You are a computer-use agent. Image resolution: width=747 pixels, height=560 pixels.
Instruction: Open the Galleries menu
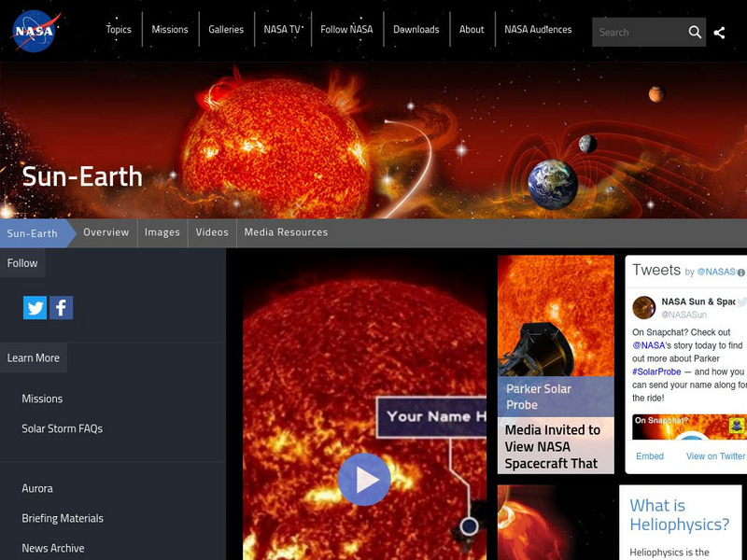pyautogui.click(x=226, y=30)
